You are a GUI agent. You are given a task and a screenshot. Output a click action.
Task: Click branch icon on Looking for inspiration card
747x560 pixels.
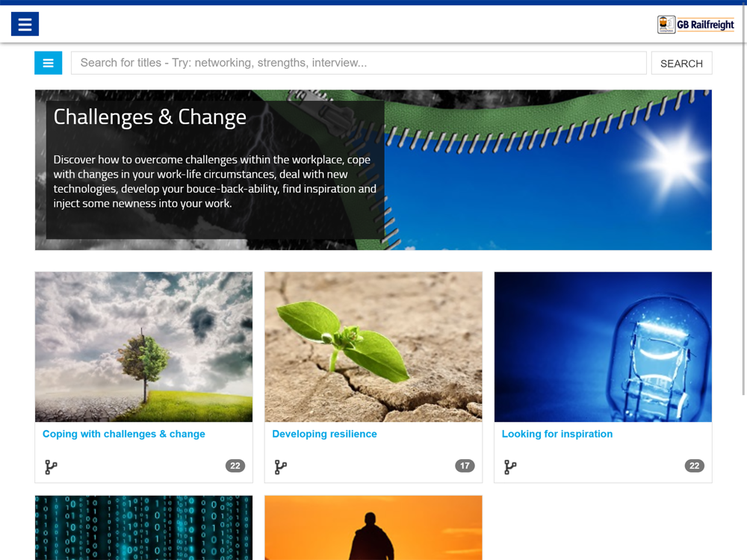[510, 467]
